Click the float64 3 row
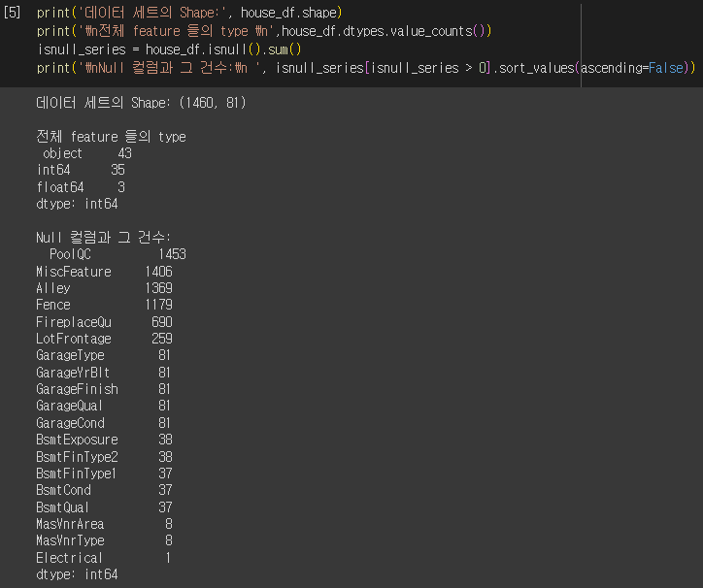703x588 pixels. point(81,187)
